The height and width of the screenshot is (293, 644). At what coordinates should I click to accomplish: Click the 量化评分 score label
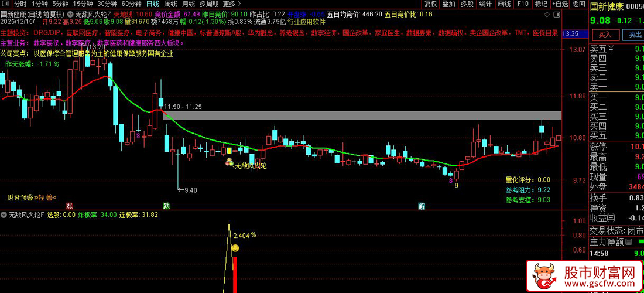pos(519,180)
